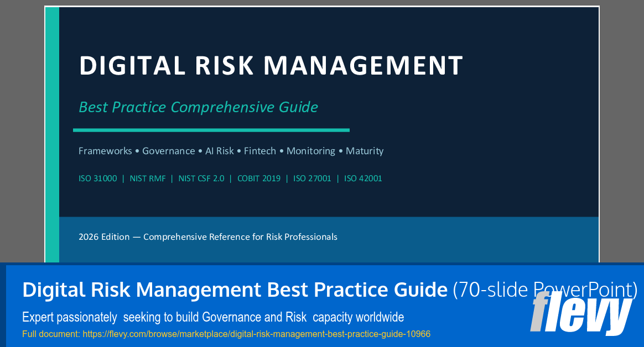Select the Governance keyword

pos(168,150)
